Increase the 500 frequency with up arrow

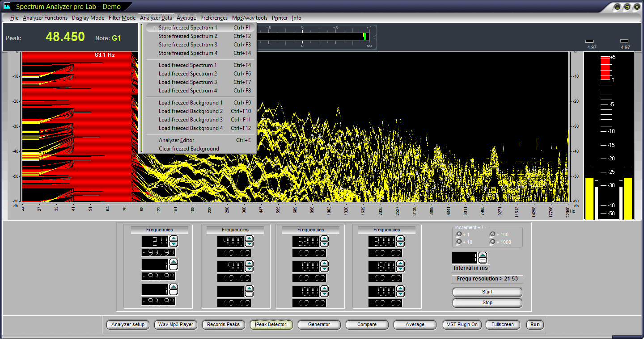pos(250,264)
